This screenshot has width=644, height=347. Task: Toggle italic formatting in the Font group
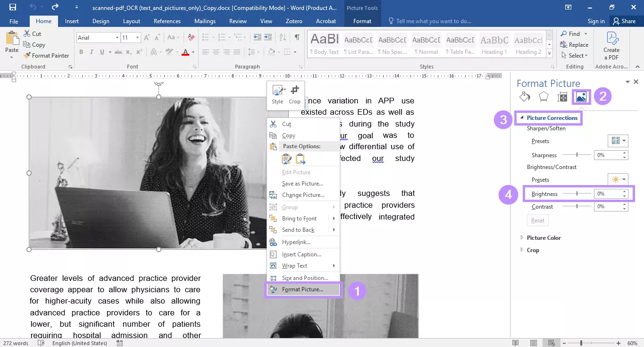[91, 52]
